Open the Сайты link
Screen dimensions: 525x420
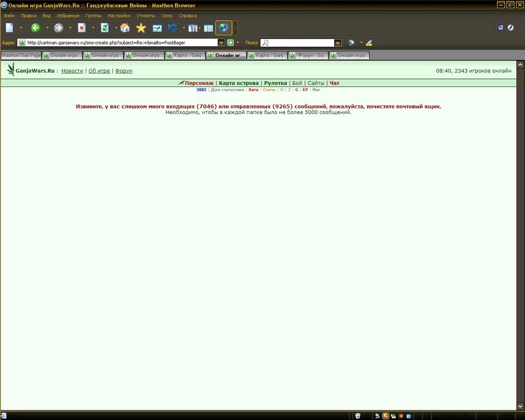(x=316, y=83)
